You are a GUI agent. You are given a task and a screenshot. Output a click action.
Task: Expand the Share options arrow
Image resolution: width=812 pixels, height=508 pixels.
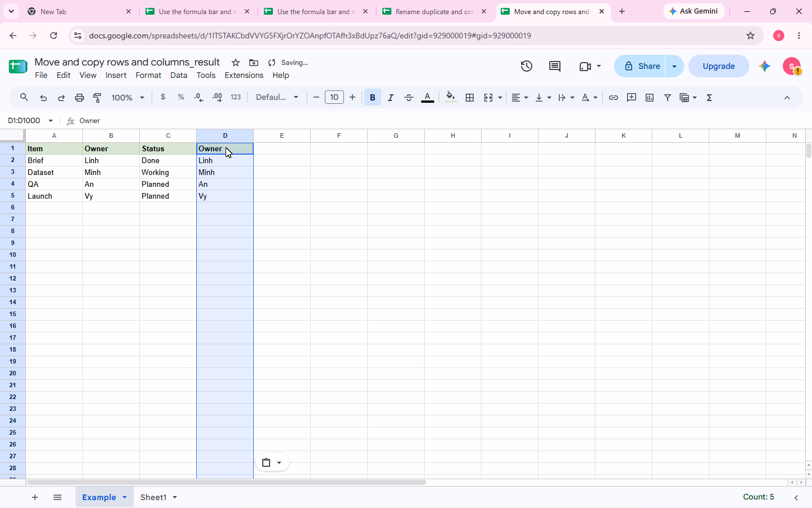(x=674, y=66)
